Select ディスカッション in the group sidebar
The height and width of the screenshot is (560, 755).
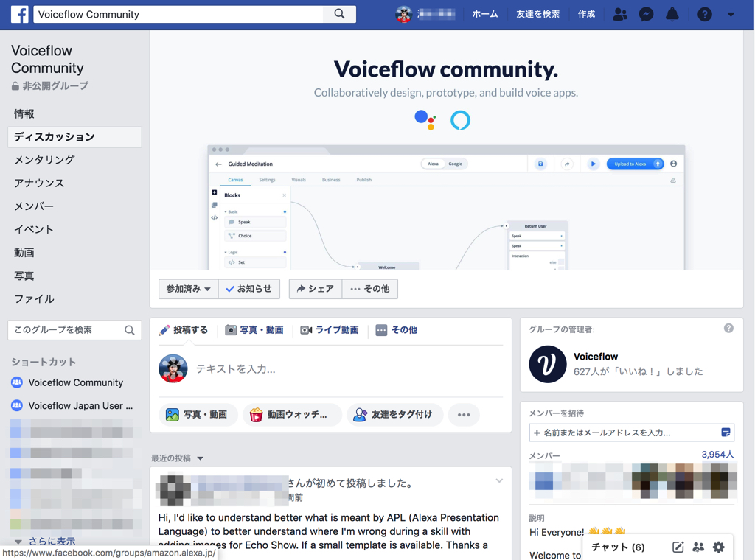coord(74,136)
